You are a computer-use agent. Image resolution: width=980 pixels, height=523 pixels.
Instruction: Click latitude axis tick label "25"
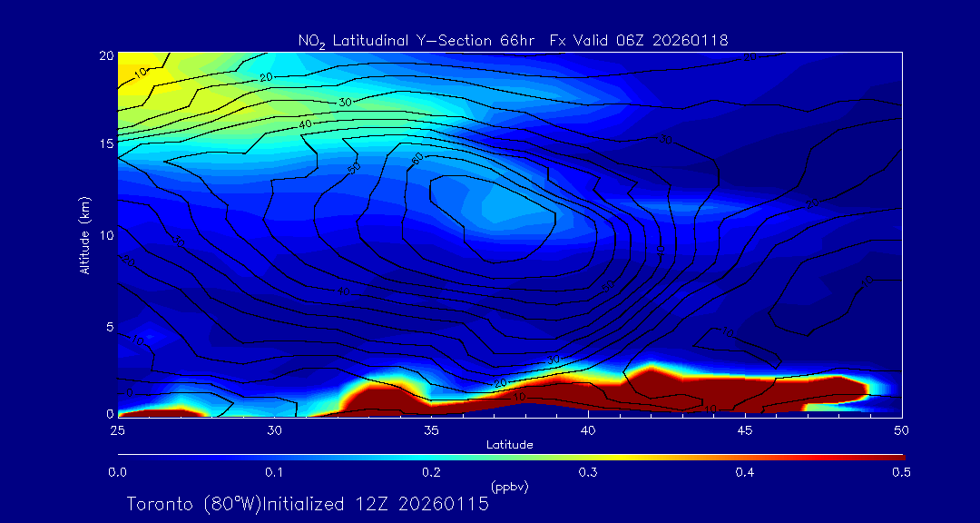pos(117,430)
